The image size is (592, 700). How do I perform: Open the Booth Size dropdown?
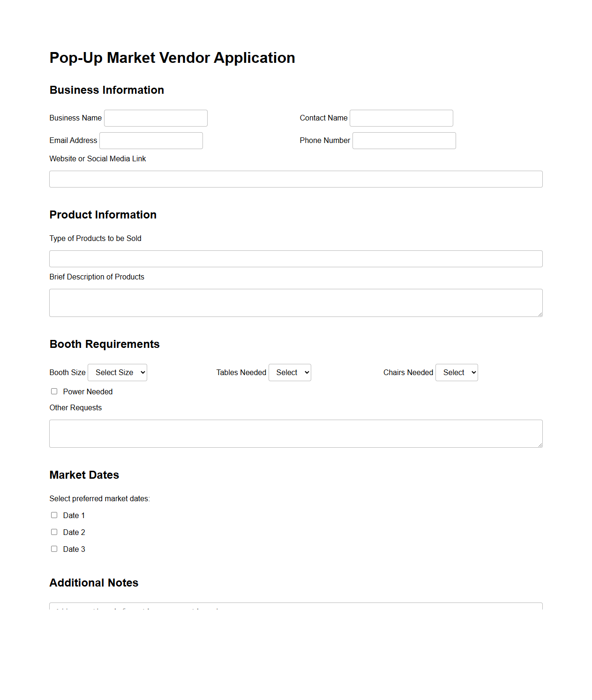117,372
